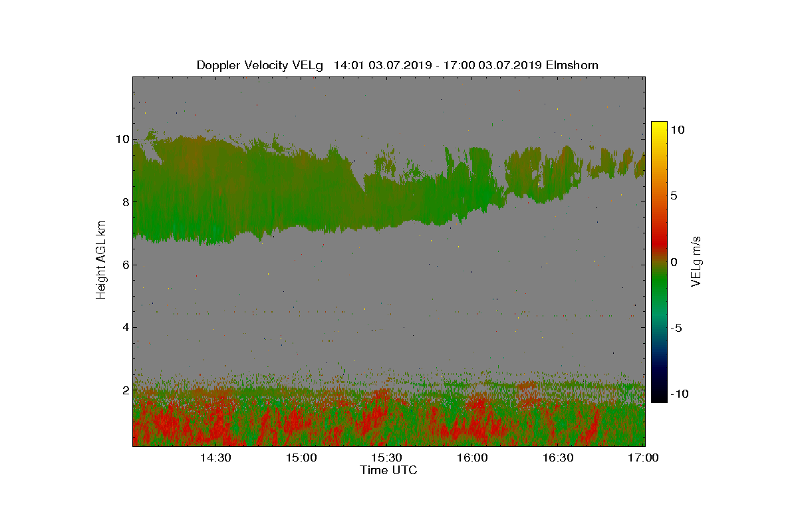Click the colorbar tick label 0
798x532 pixels.
pos(674,262)
